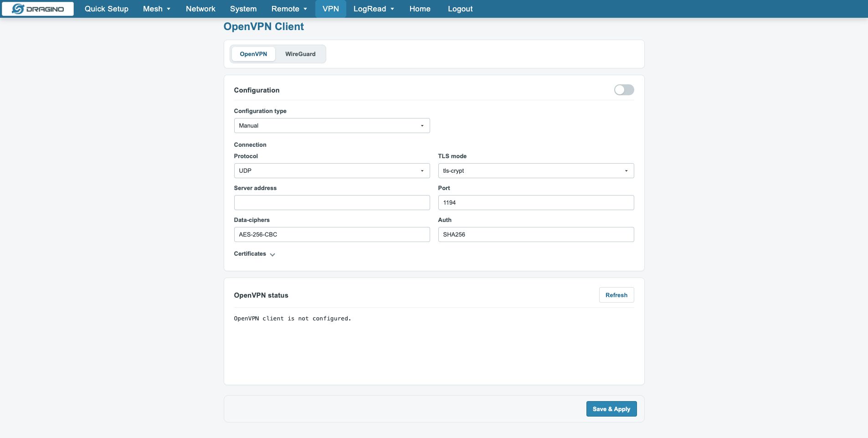This screenshot has height=438, width=868.
Task: Click the Data-ciphers input field
Action: tap(332, 234)
